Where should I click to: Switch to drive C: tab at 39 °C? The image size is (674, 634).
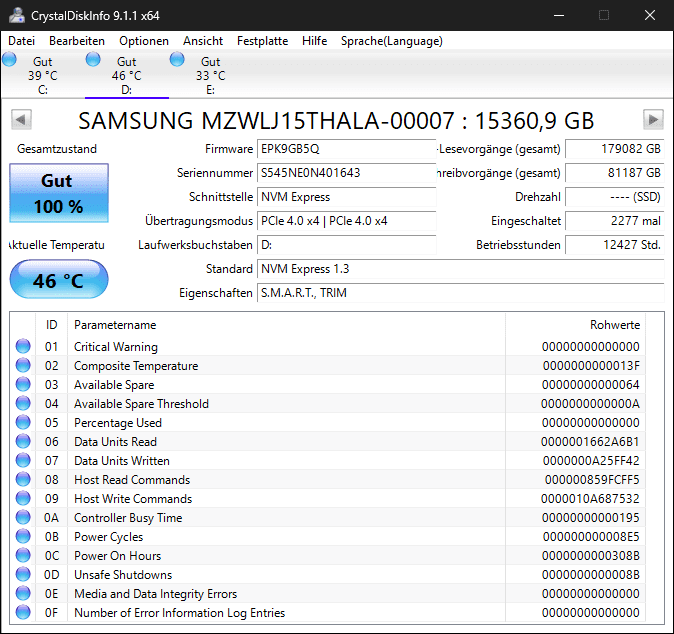pos(43,76)
